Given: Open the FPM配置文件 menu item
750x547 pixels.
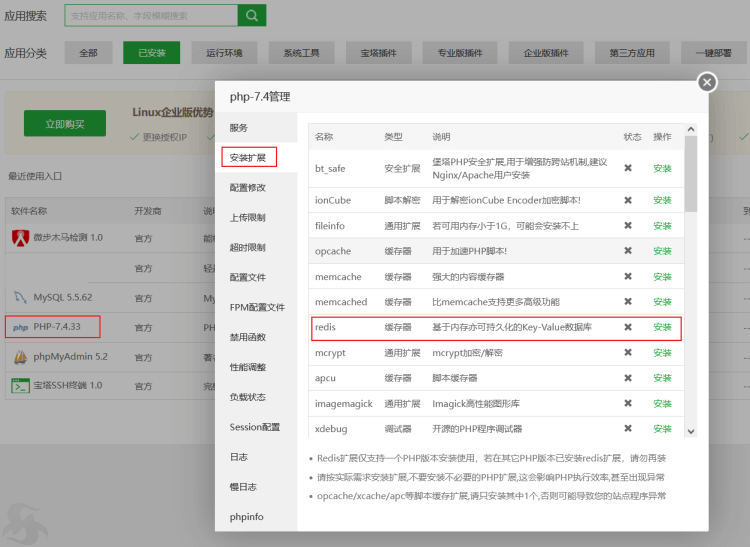Looking at the screenshot, I should pyautogui.click(x=256, y=307).
